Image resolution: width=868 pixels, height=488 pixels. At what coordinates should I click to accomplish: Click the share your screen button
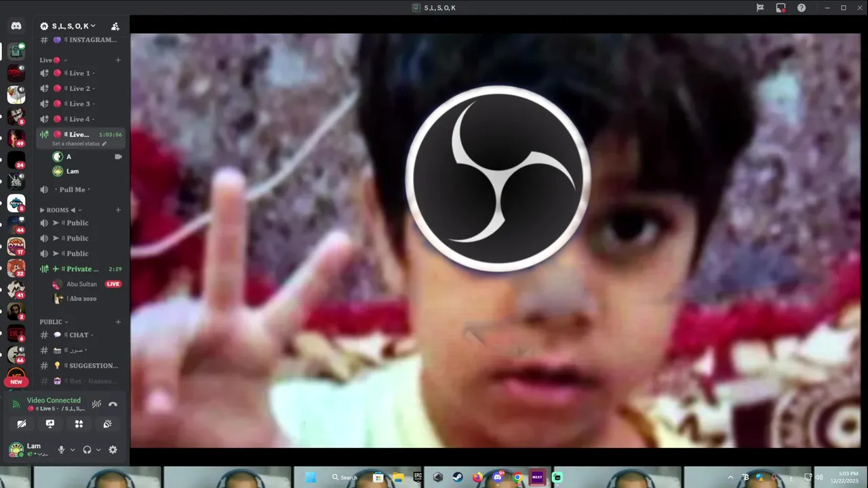point(50,424)
